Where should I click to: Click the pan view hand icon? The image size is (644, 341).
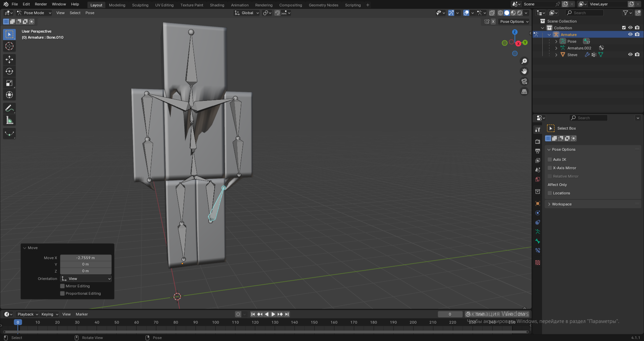pyautogui.click(x=524, y=71)
